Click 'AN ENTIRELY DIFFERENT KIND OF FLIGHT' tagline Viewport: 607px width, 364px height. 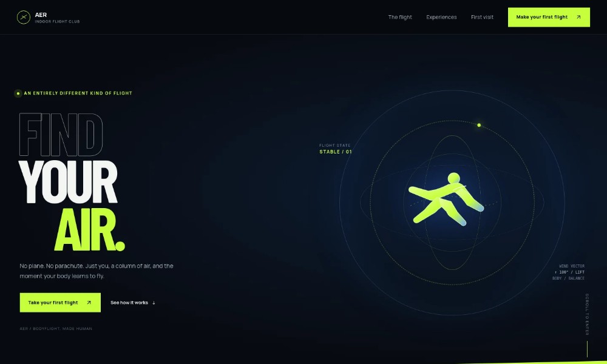tap(78, 93)
